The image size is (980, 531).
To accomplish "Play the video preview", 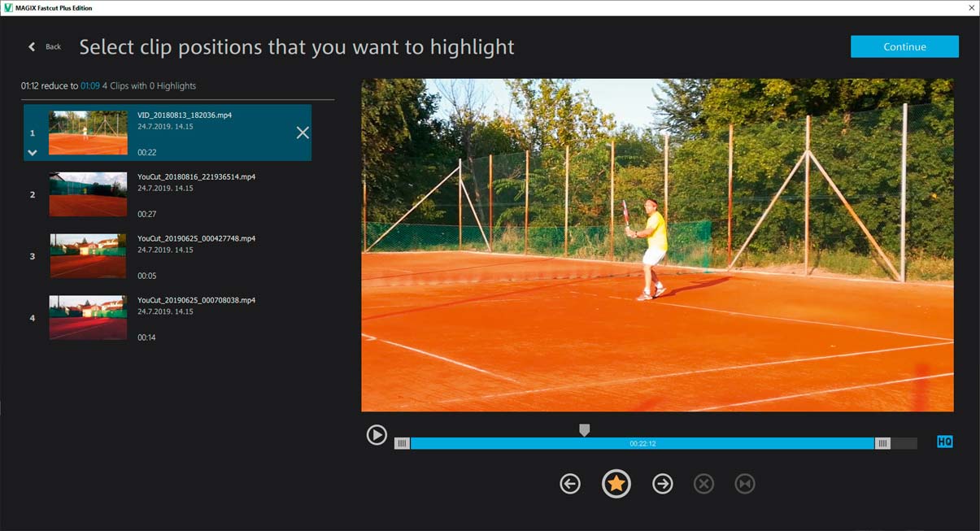I will click(377, 435).
